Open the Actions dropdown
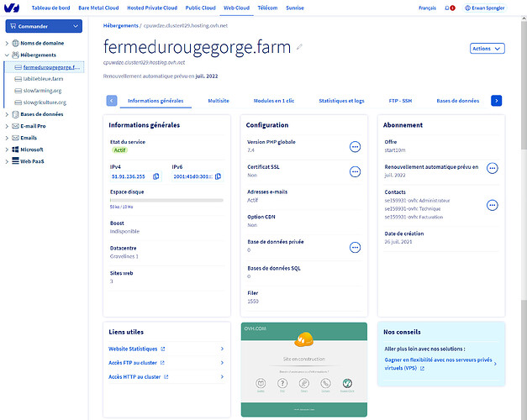Image resolution: width=527 pixels, height=420 pixels. click(x=487, y=49)
